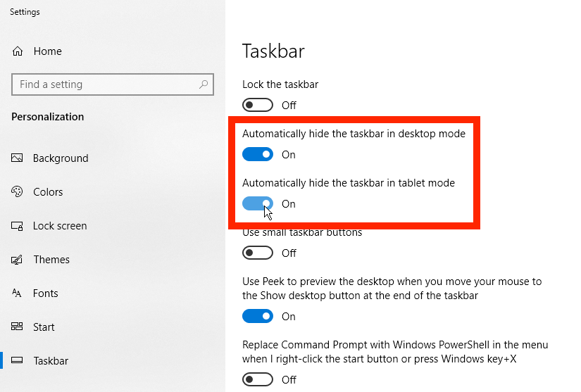
Task: Disable auto-hide taskbar in desktop mode
Action: tap(258, 154)
